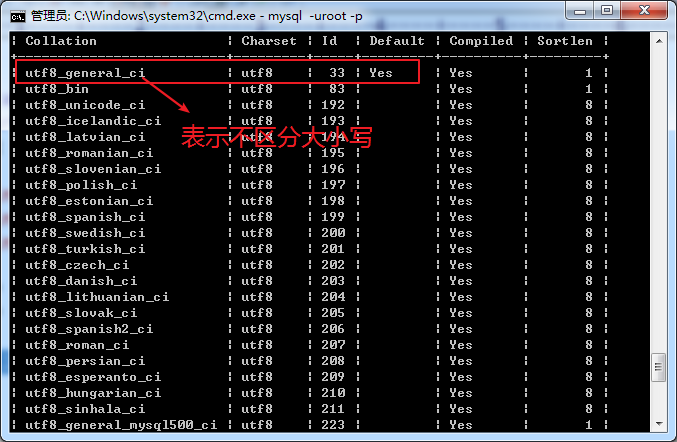Select the utf8_spanish_ci row text
The width and height of the screenshot is (677, 442).
click(85, 217)
